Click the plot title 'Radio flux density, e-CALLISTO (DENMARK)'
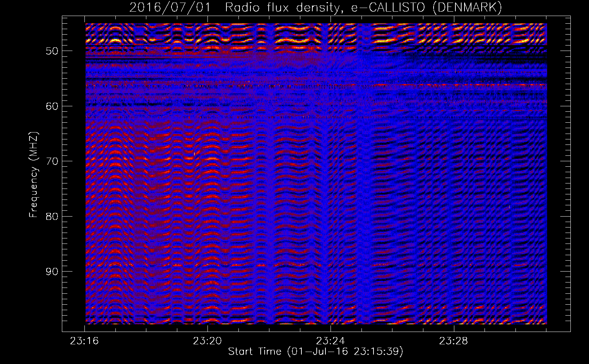This screenshot has width=589, height=364. click(363, 7)
